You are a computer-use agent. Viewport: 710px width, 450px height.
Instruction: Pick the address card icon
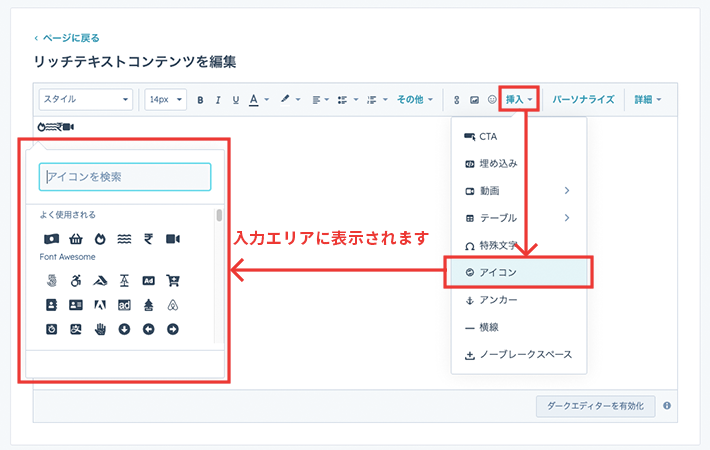pyautogui.click(x=76, y=305)
